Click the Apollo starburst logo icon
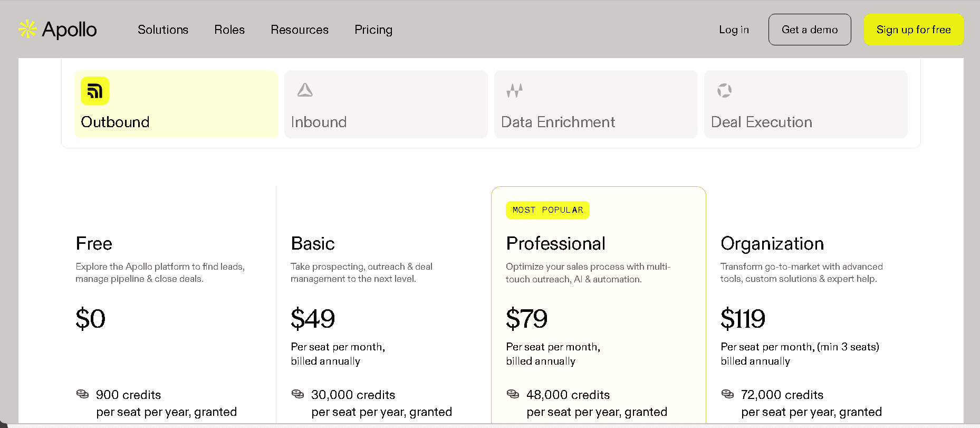Screen dimensions: 980x428 click(27, 30)
